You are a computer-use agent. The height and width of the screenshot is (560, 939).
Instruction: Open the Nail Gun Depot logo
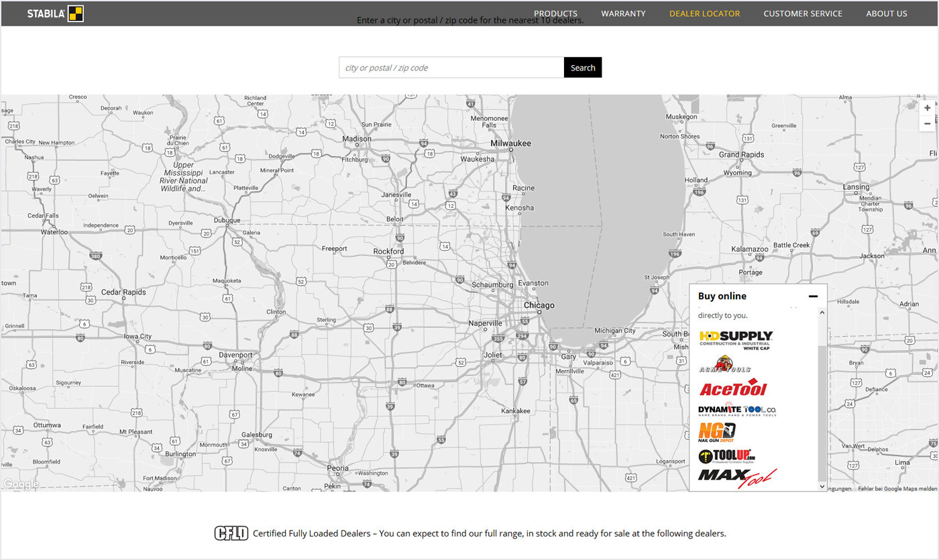point(717,432)
